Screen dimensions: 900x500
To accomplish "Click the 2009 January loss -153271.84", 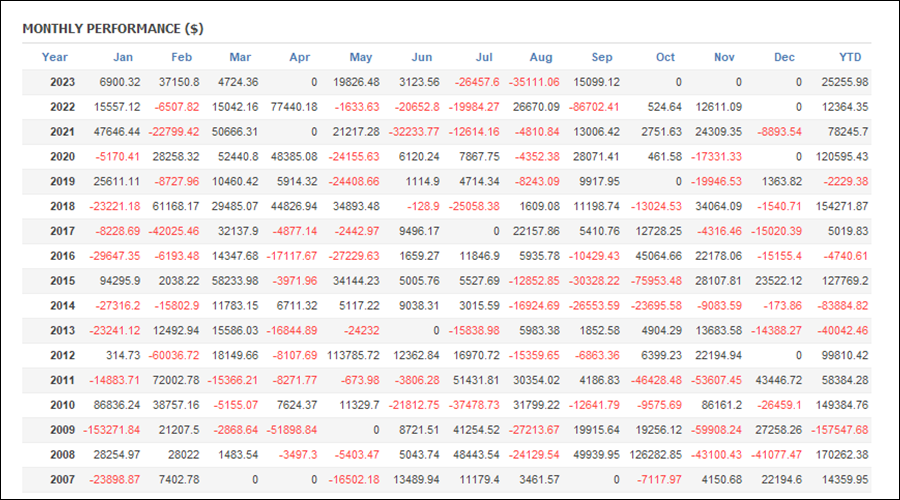I will coord(112,430).
